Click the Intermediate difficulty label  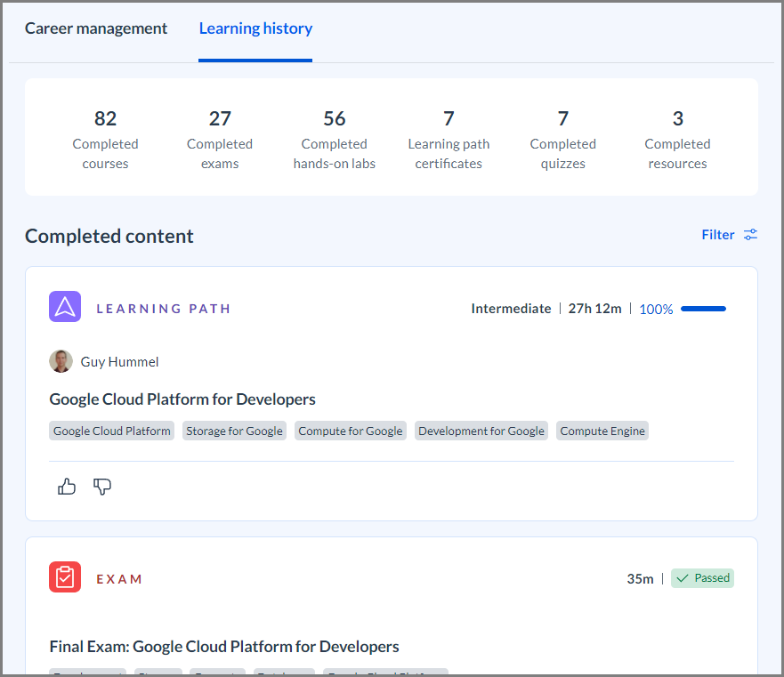[511, 309]
